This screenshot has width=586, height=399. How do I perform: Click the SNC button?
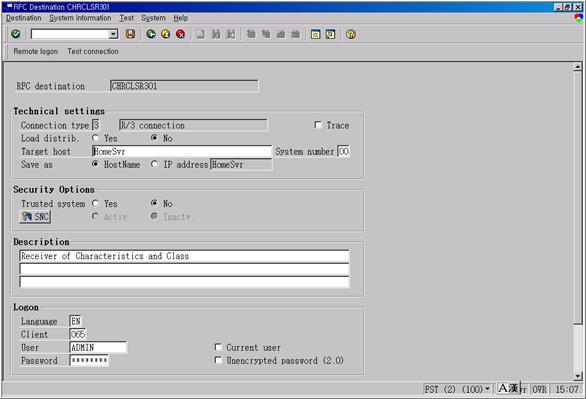point(35,217)
